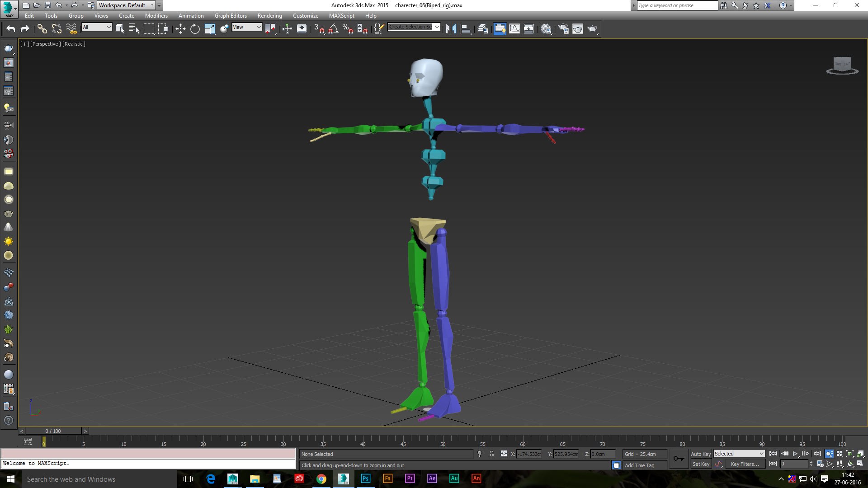Activate the Select and Move tool
The height and width of the screenshot is (488, 868).
coord(180,29)
